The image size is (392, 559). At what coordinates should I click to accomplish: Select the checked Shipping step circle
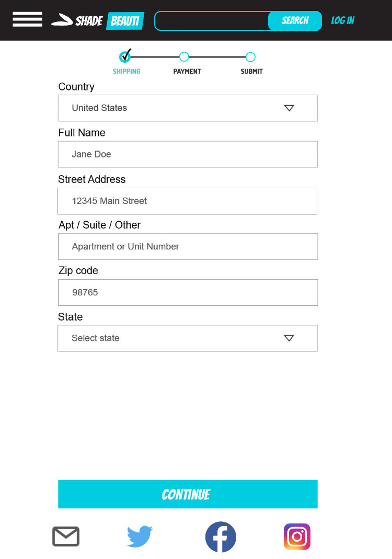125,56
